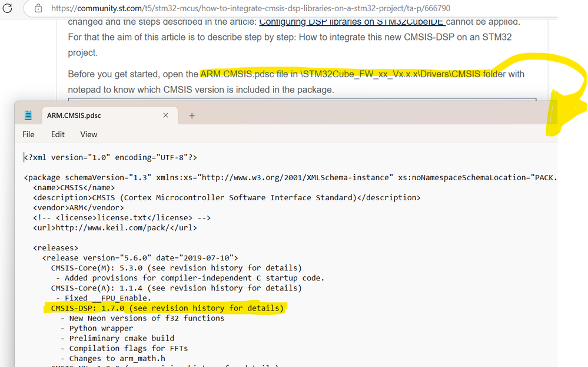Add a new Notepad tab with the plus button

click(x=192, y=115)
